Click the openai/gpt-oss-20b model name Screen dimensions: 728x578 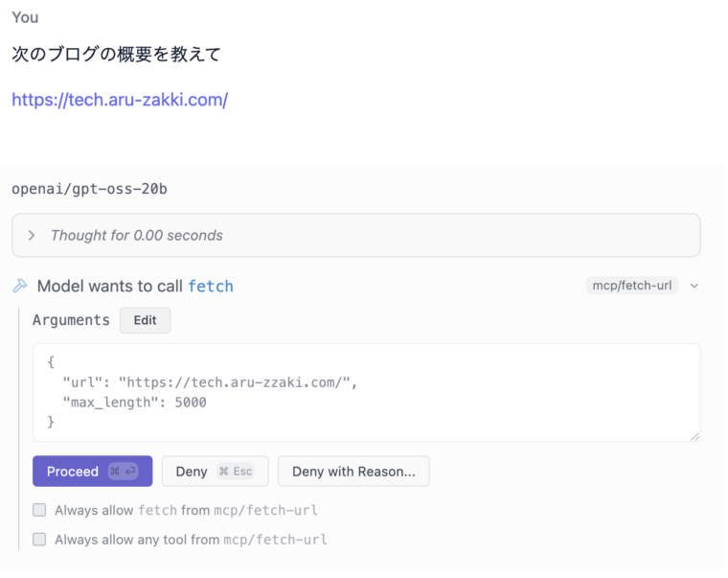[x=89, y=189]
